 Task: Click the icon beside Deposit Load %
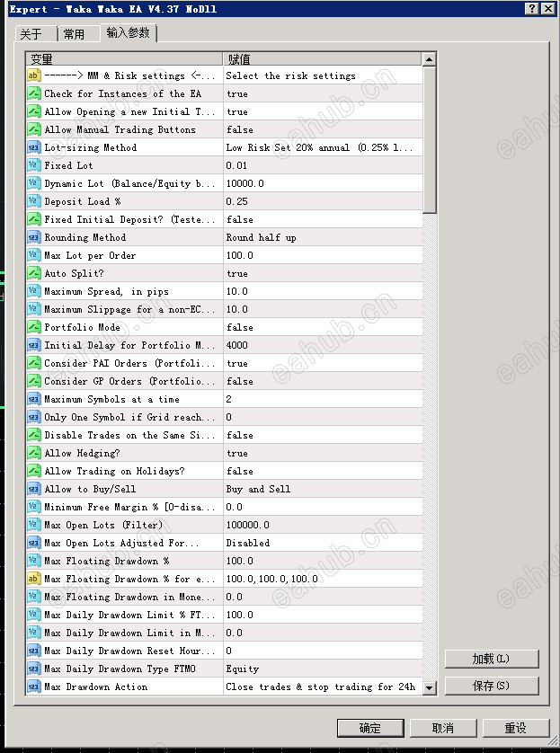(33, 201)
